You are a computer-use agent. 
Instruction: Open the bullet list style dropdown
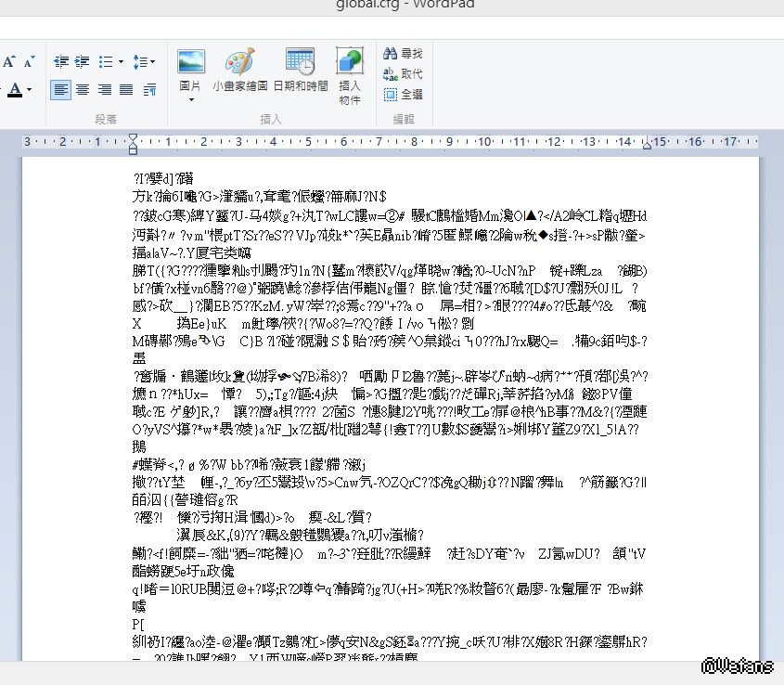coord(121,61)
